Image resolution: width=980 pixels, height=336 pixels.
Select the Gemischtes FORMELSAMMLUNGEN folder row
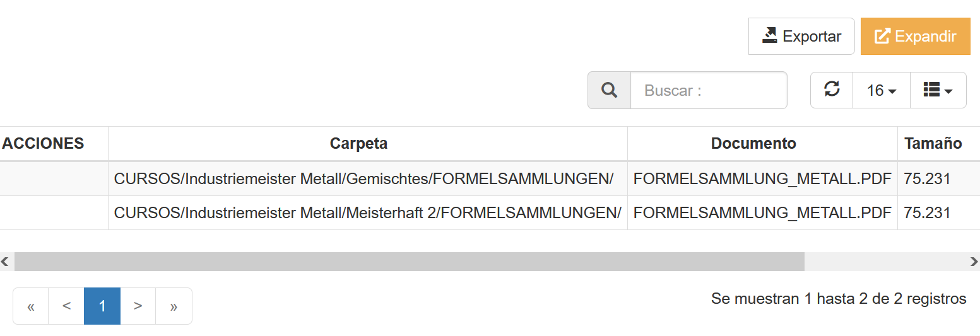363,179
